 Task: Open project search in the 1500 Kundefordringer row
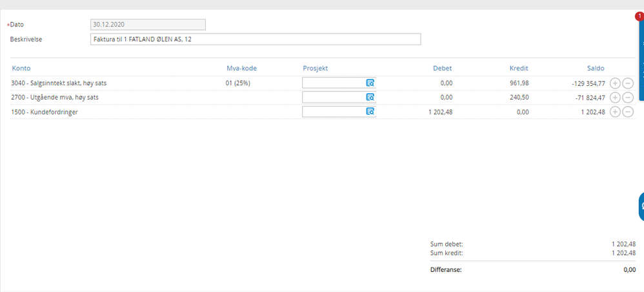370,112
